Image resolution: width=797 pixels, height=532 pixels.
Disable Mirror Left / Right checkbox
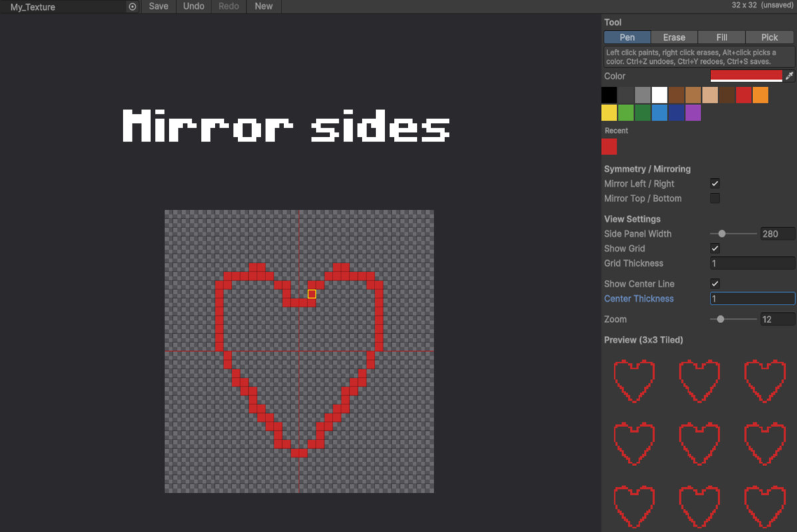pos(715,184)
